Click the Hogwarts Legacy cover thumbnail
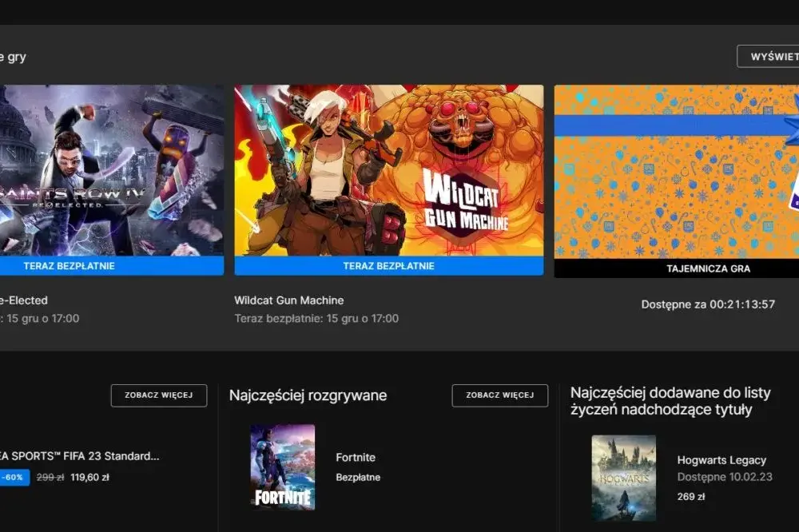 [x=624, y=478]
